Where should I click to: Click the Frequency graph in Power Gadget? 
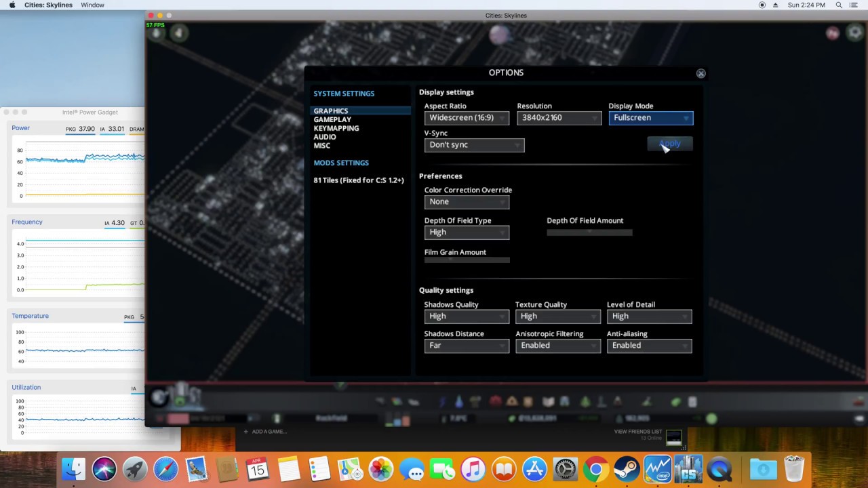(78, 264)
